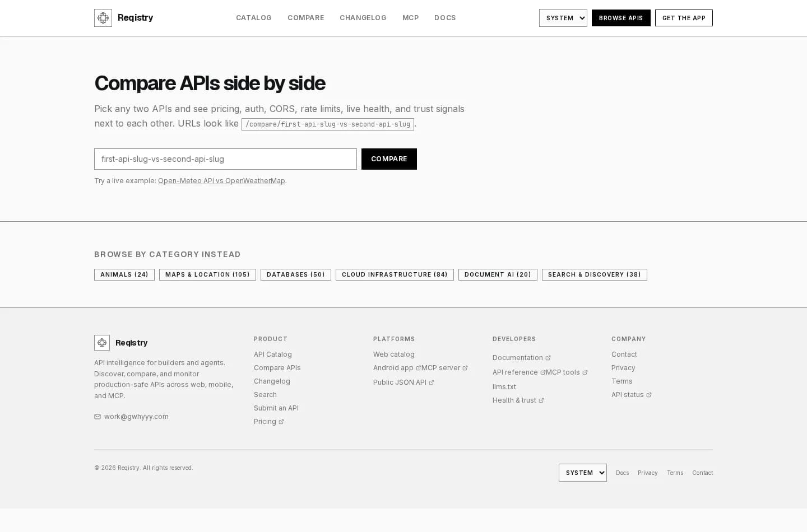Open the footer API Catalog link

pyautogui.click(x=273, y=354)
